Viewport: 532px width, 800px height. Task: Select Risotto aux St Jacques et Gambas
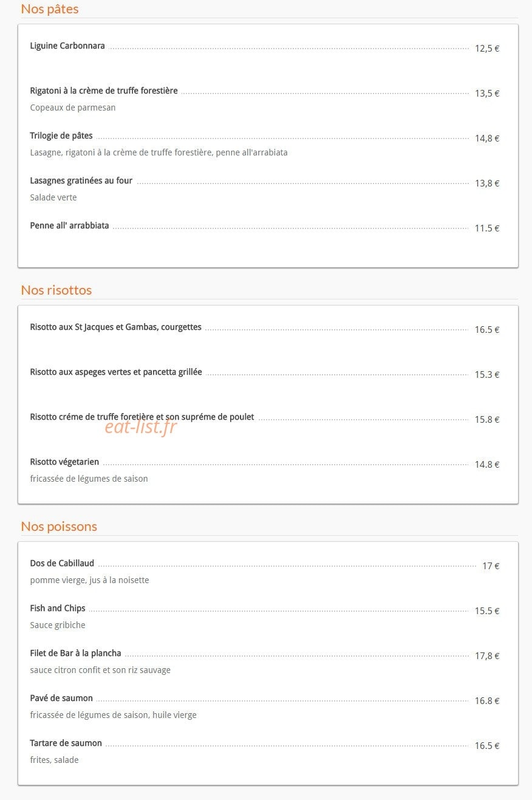click(116, 327)
